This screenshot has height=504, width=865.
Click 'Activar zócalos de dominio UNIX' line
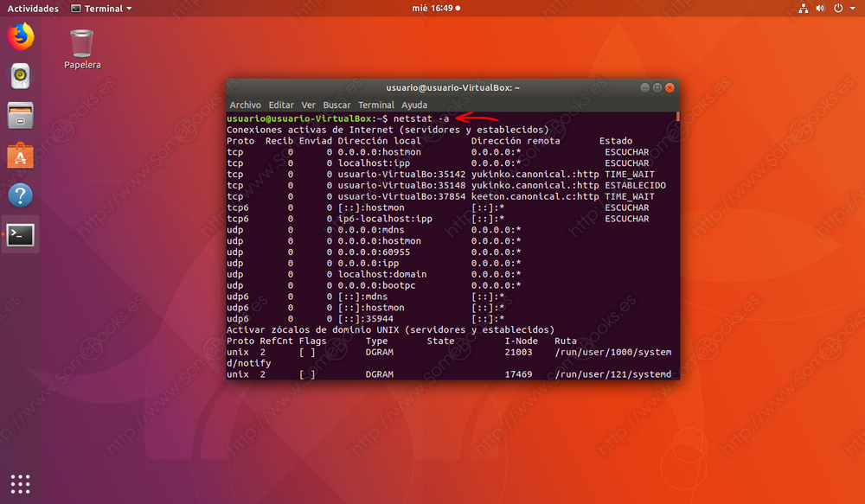[391, 329]
